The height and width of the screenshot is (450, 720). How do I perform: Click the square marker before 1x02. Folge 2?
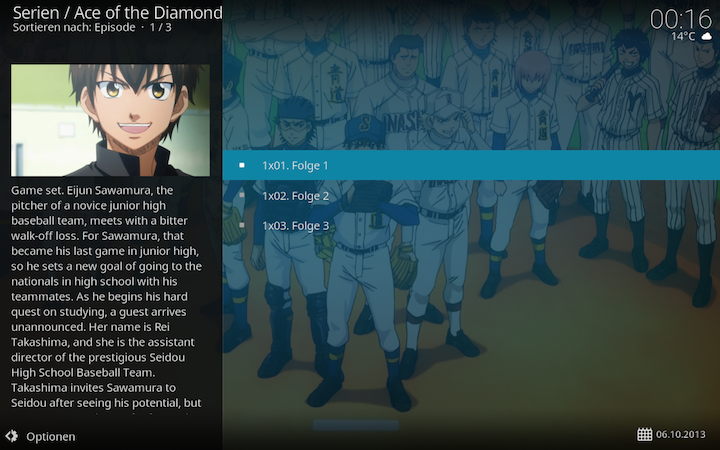pos(242,195)
